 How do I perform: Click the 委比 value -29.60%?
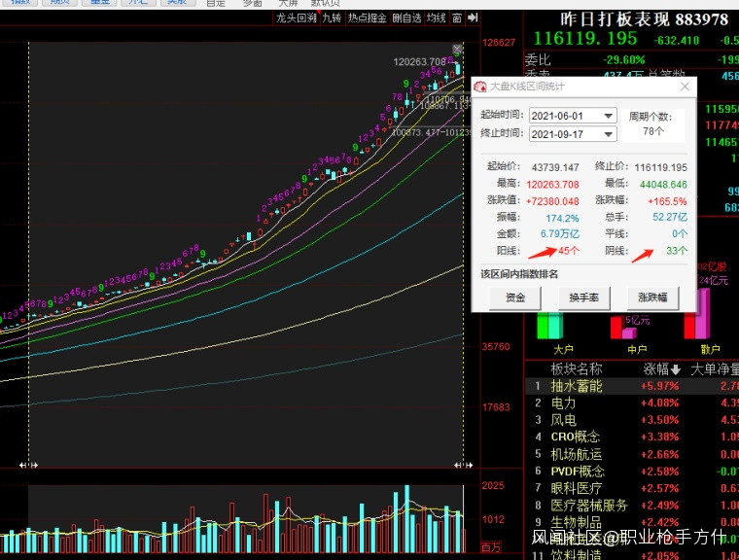coord(624,60)
